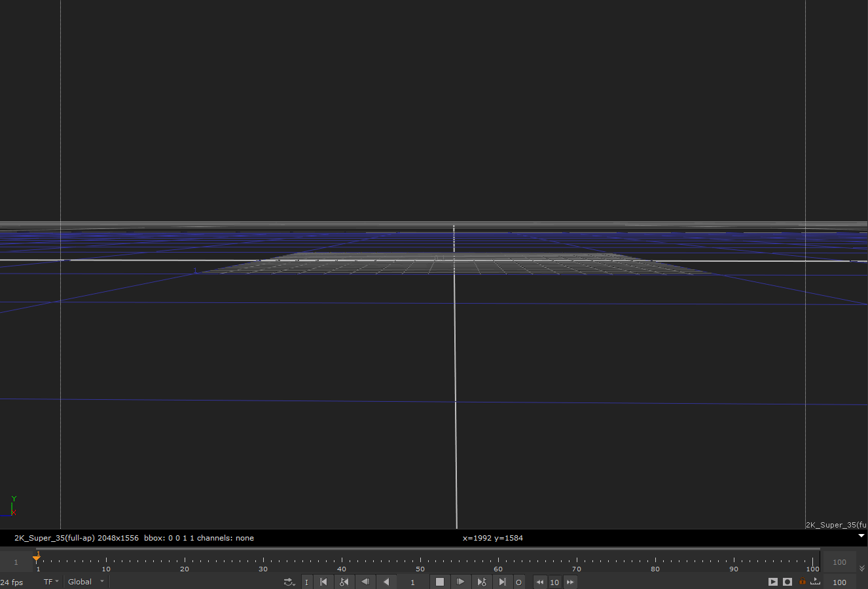Screen dimensions: 868x589
Task: Go to the previous keyframe
Action: click(x=344, y=582)
